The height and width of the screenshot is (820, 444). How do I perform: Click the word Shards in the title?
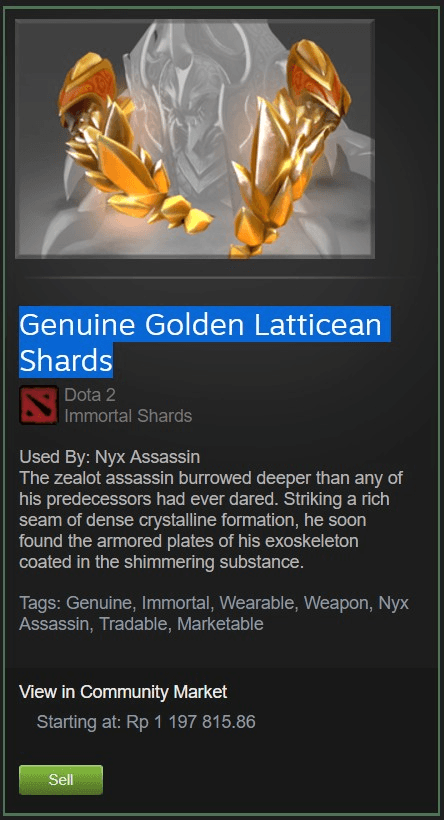tap(66, 360)
